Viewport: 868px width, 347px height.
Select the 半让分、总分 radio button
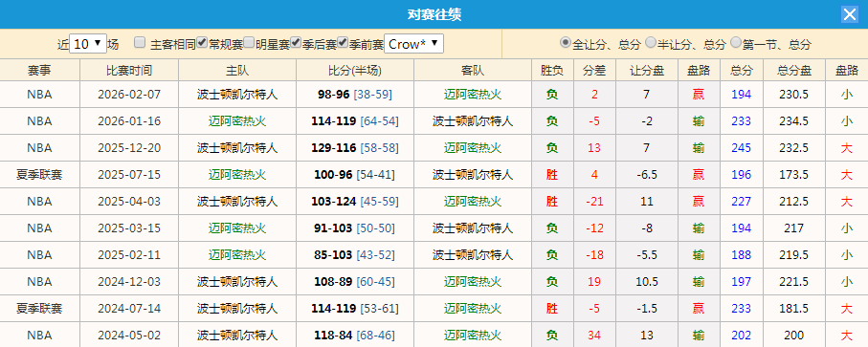(x=651, y=43)
